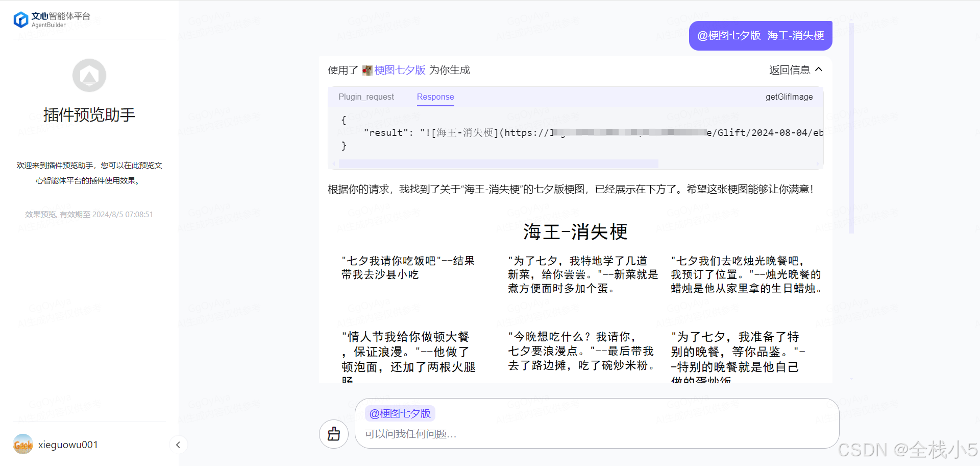This screenshot has height=466, width=980.
Task: Click the xieguowu001 username
Action: [x=68, y=445]
